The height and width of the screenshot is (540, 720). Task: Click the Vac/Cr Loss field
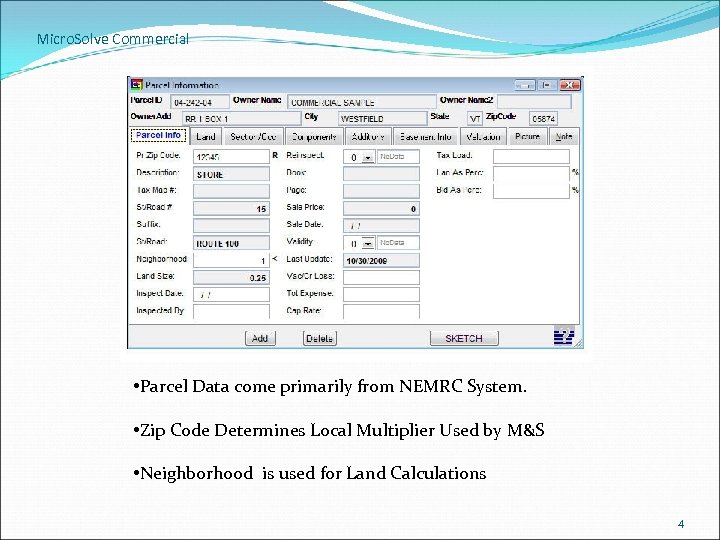coord(381,277)
